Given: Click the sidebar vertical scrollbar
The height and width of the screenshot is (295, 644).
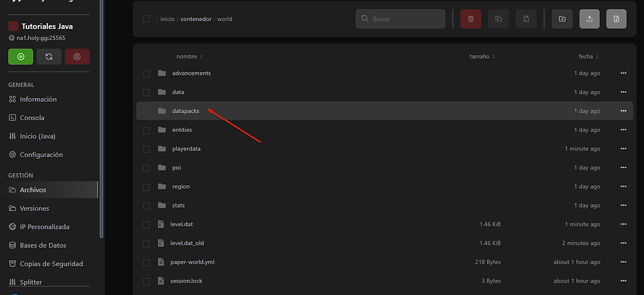Looking at the screenshot, I should click(101, 119).
